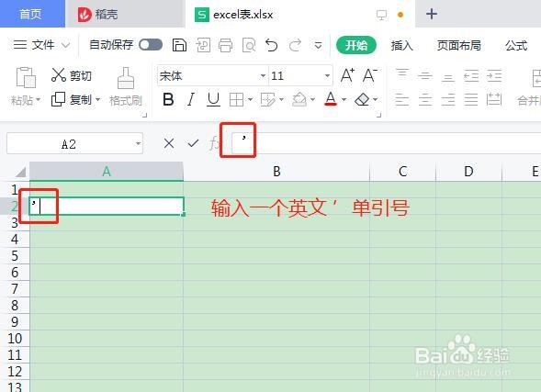Screen dimensions: 541x392
Task: Select column B header
Action: pyautogui.click(x=276, y=172)
